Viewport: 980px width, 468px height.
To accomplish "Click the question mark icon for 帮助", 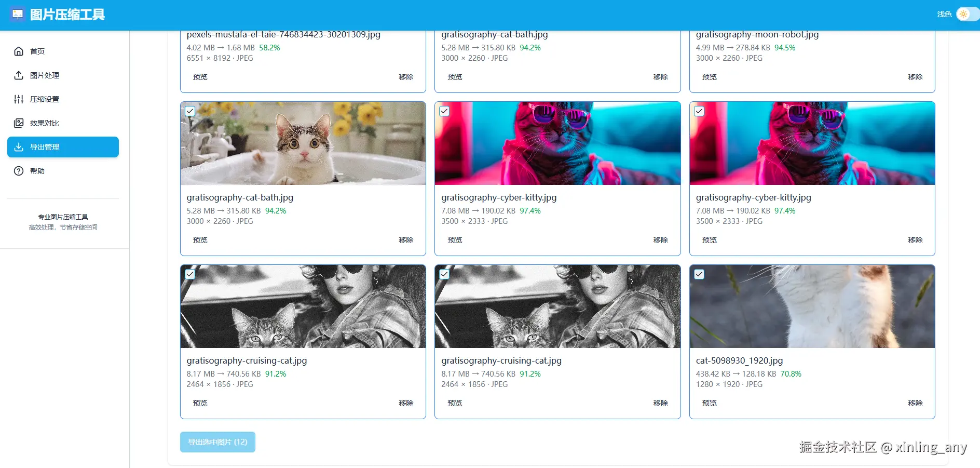I will tap(19, 171).
